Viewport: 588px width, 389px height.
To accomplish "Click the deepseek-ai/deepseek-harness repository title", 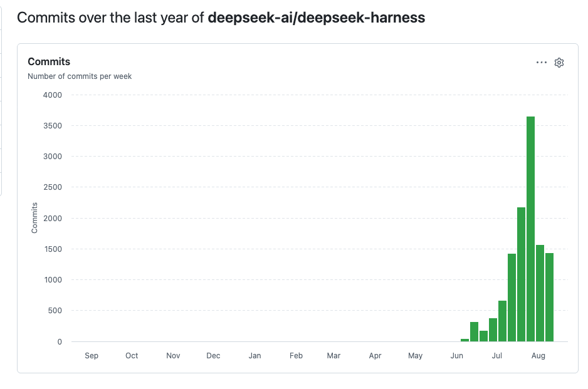I will coord(316,18).
